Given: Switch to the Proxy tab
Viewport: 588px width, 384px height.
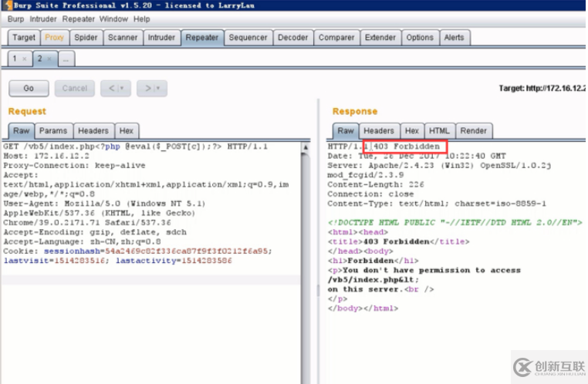Looking at the screenshot, I should tap(54, 38).
